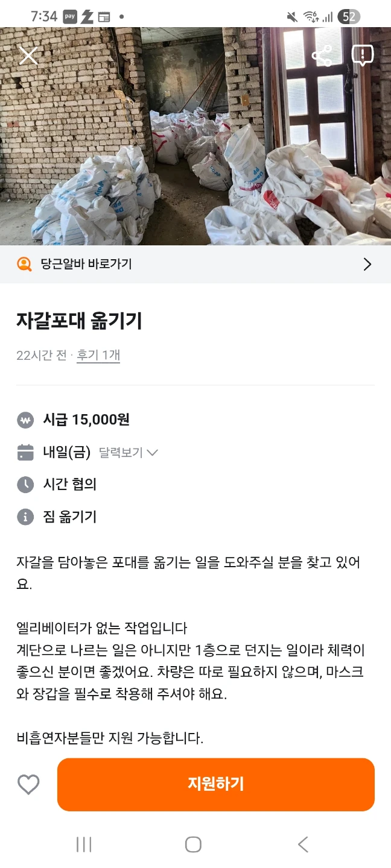
Task: Open the 당근알바 바로가기 banner
Action: 195,264
